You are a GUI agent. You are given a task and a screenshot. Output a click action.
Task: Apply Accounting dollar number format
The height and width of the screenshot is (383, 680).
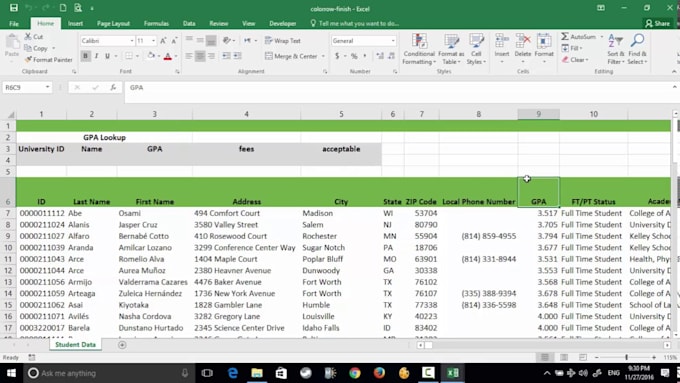pyautogui.click(x=337, y=56)
